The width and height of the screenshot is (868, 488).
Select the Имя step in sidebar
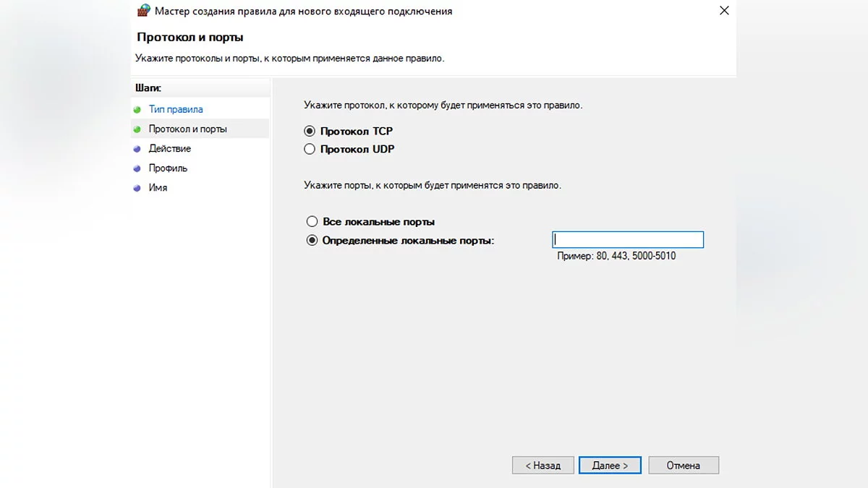click(x=158, y=188)
